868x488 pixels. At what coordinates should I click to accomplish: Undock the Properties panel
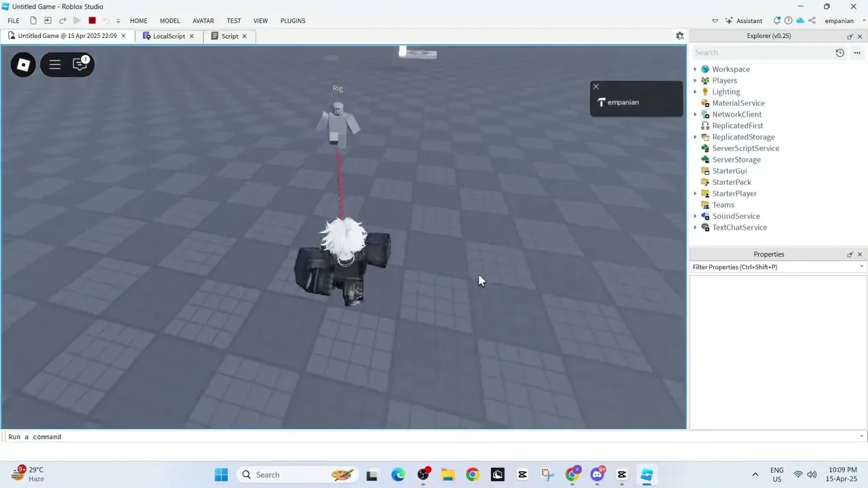[850, 254]
